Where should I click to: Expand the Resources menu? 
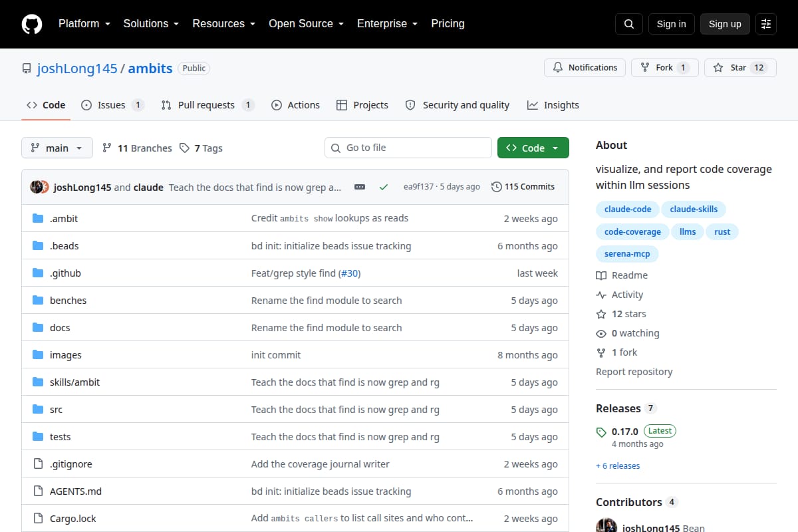pyautogui.click(x=224, y=24)
